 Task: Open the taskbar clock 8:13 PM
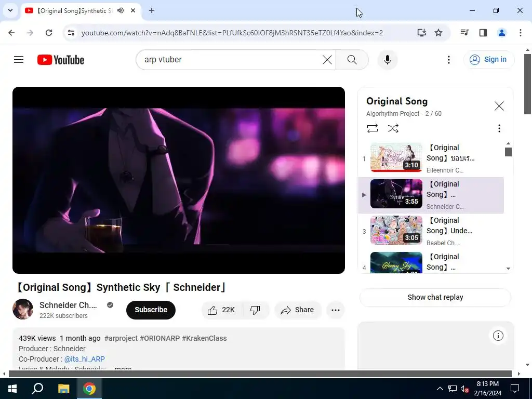[487, 389]
